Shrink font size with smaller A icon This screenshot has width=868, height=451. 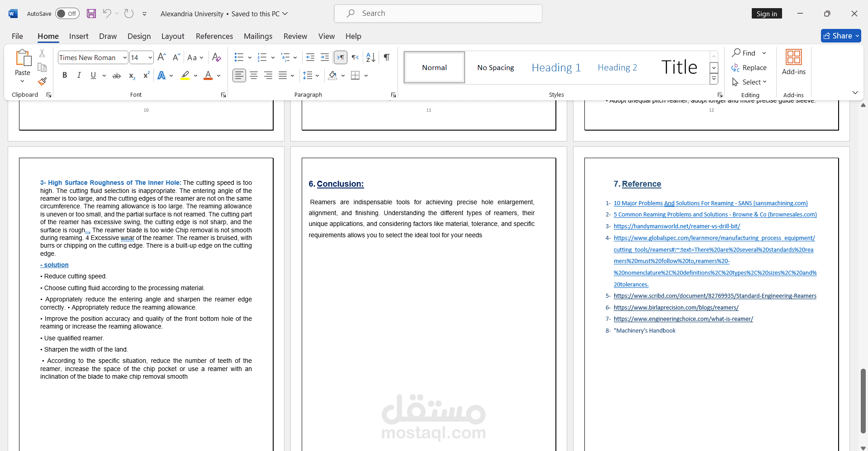pos(176,57)
